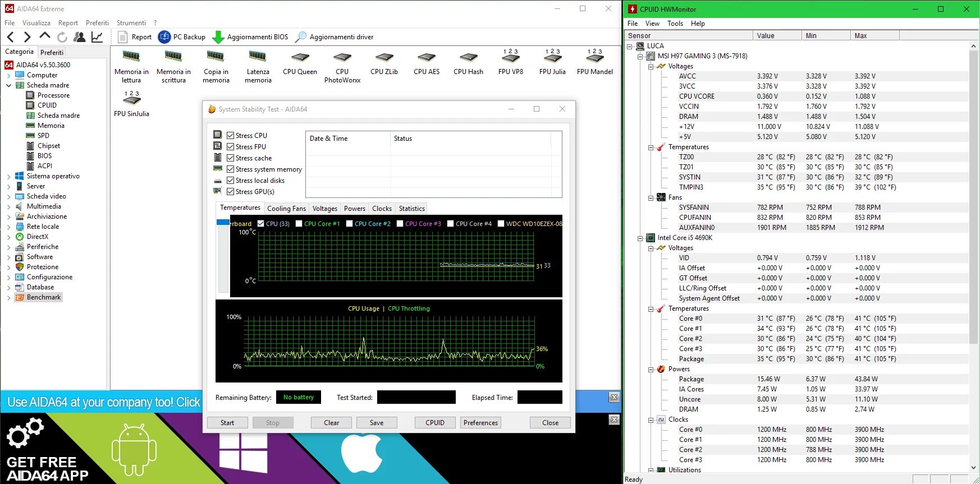Expand Sistema operativo tree node
This screenshot has height=484, width=980.
[9, 176]
